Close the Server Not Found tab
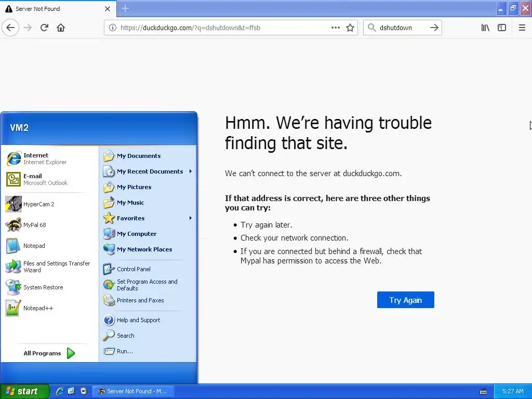532x399 pixels. point(107,9)
